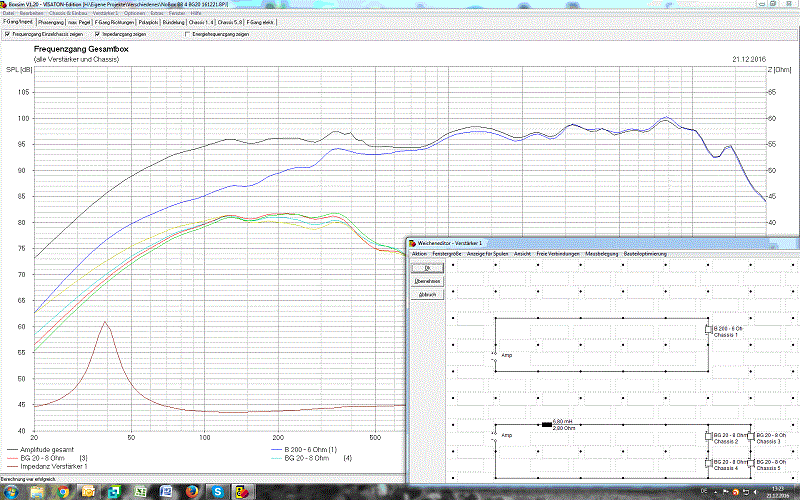
Task: Select the 6.80 mH inductor component
Action: 547,424
